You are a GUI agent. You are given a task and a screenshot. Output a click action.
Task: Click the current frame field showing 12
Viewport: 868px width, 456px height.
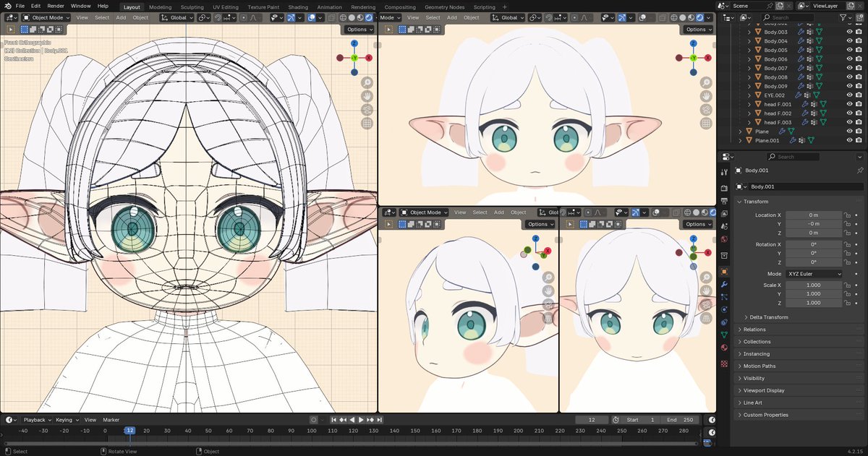coord(592,420)
